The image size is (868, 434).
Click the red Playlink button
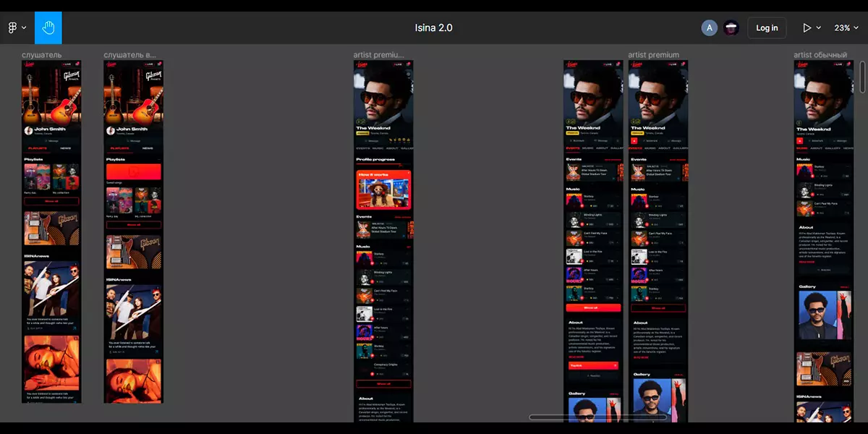593,366
